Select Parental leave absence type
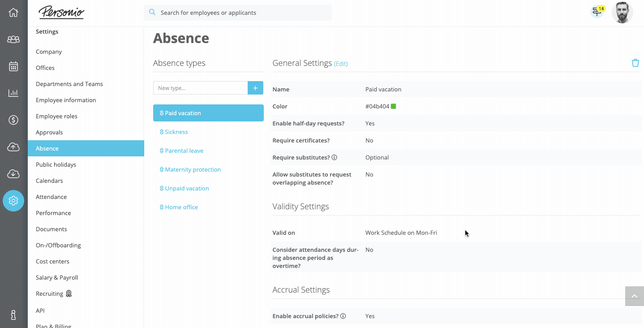Viewport: 644px width, 328px height. 184,151
